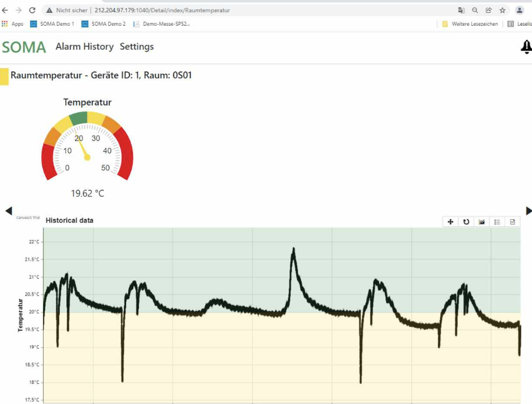The height and width of the screenshot is (404, 532).
Task: Click the browser forward arrow
Action: click(18, 10)
